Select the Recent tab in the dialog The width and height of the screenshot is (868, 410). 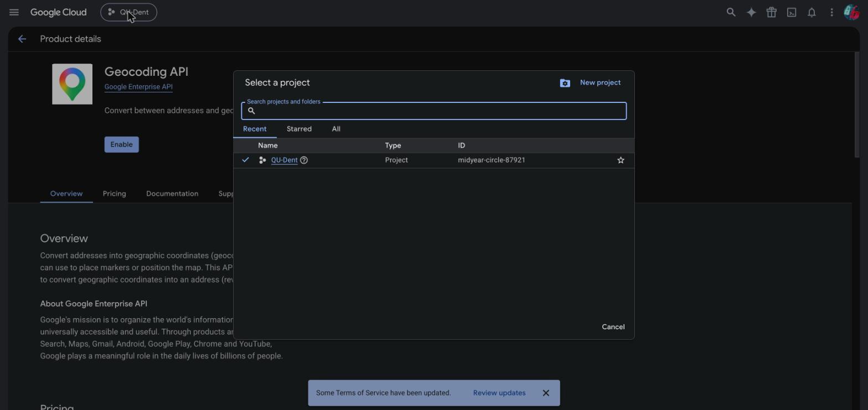(255, 129)
